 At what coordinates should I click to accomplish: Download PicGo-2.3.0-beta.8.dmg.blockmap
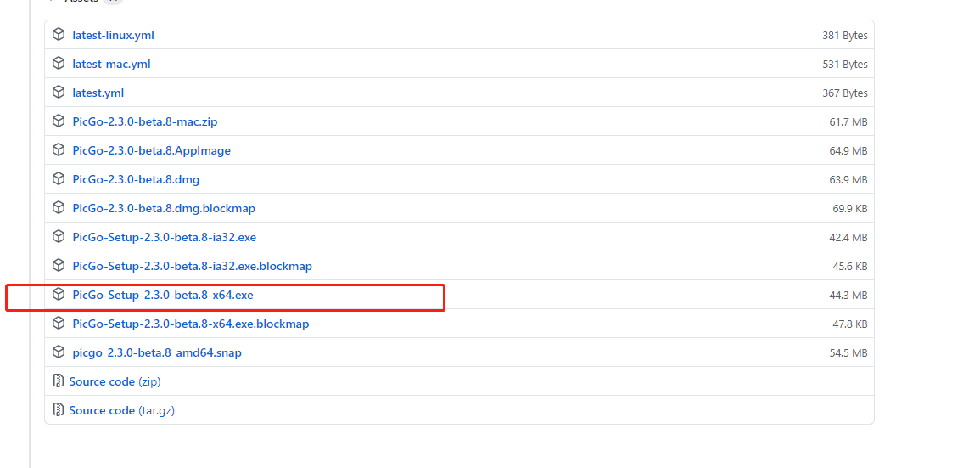164,208
